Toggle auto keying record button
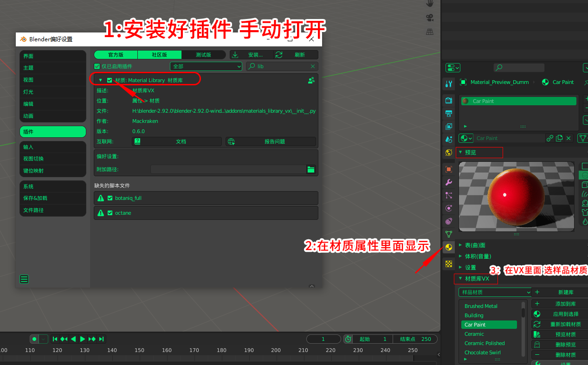 click(x=34, y=339)
